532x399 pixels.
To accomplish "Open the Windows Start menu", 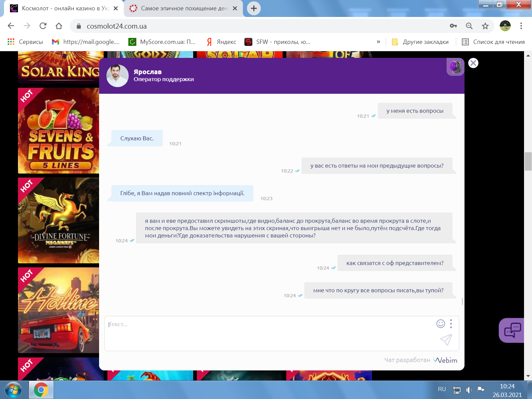I will [13, 390].
